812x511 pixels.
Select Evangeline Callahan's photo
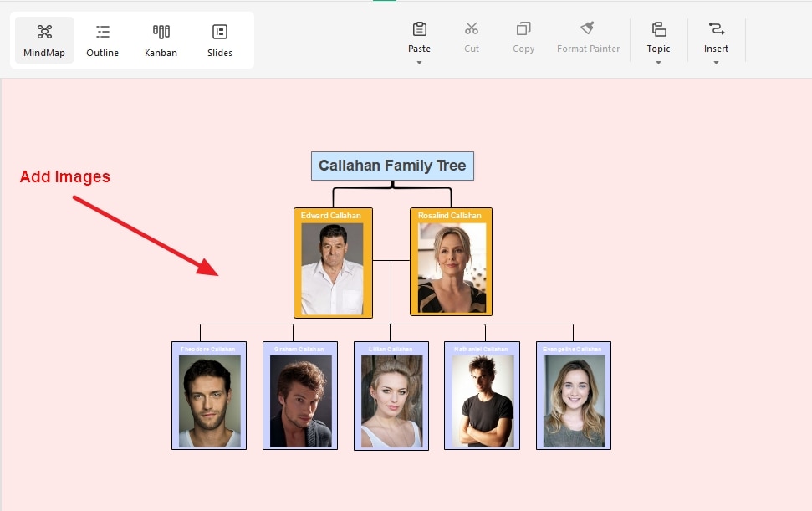(574, 401)
